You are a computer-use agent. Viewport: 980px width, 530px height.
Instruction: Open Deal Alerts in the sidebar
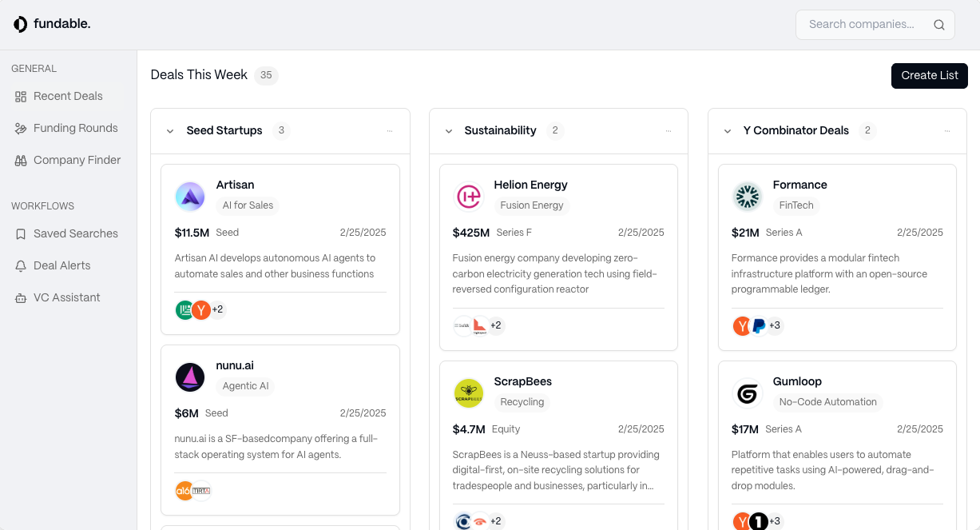tap(61, 265)
